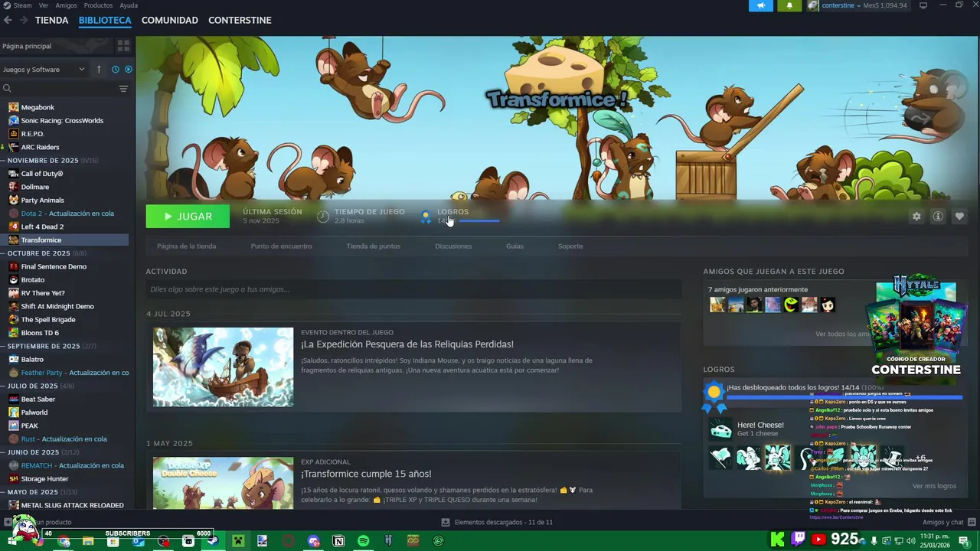Toggle recent activity clock filter
The height and width of the screenshot is (551, 980).
pos(116,70)
